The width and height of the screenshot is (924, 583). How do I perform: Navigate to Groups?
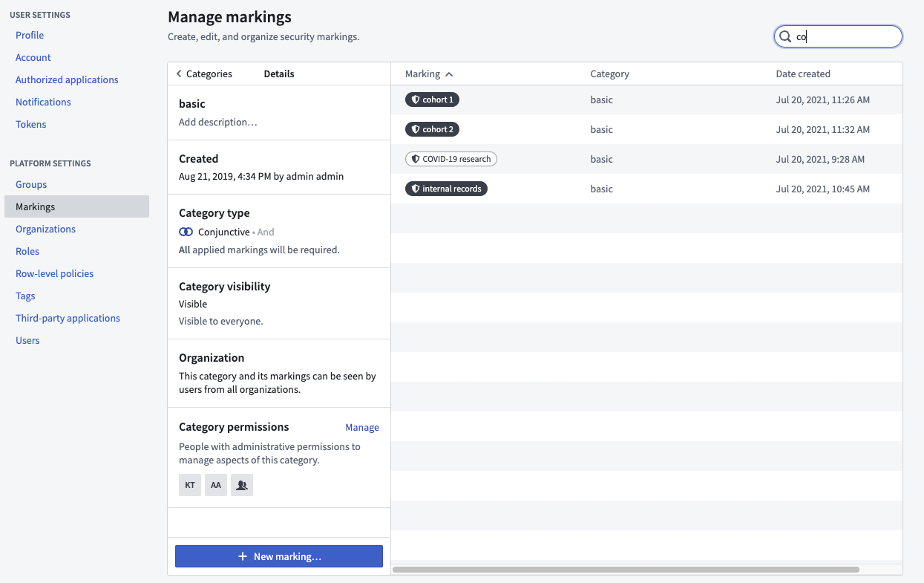(31, 184)
